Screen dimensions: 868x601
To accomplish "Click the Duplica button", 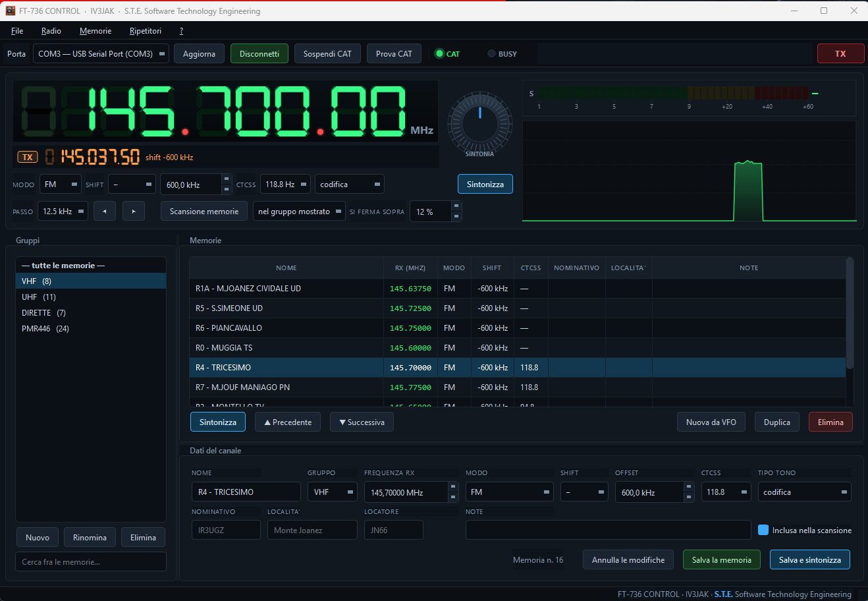I will tap(777, 422).
